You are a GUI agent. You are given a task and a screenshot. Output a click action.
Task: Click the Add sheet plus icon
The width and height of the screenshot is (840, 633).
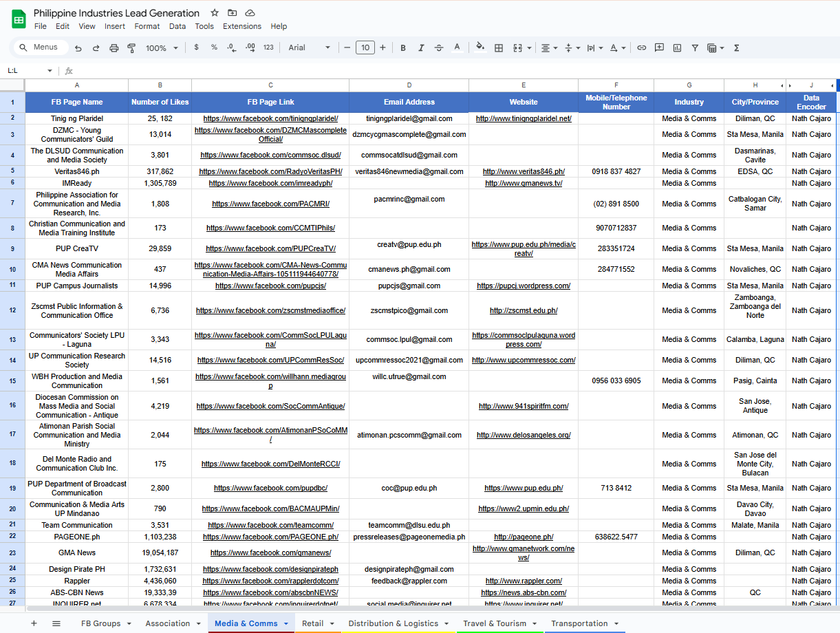[x=34, y=623]
